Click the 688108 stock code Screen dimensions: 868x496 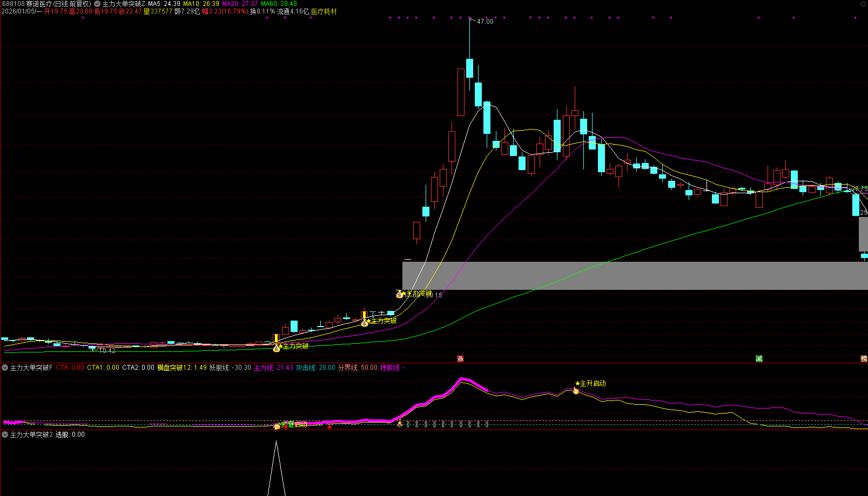point(13,4)
